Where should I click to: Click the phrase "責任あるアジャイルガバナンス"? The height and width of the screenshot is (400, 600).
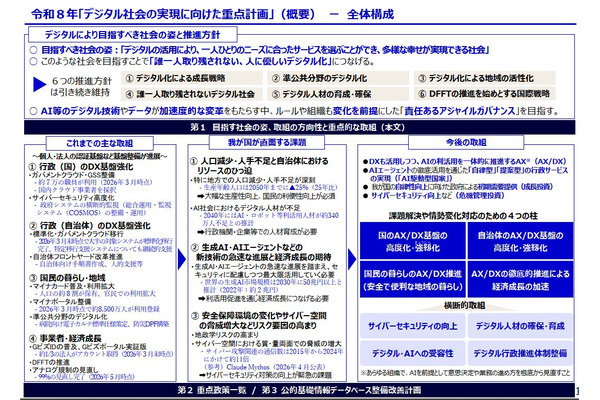[459, 111]
